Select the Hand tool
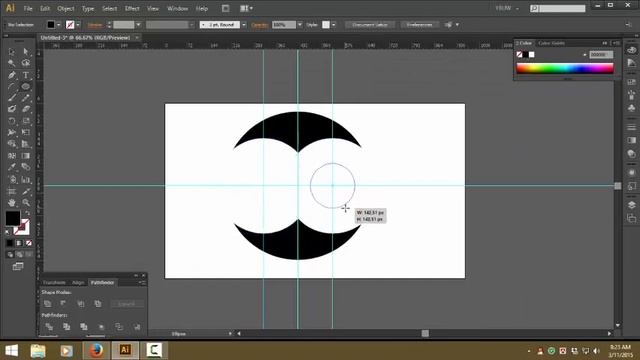Viewport: 640px width, 360px height. [x=11, y=202]
